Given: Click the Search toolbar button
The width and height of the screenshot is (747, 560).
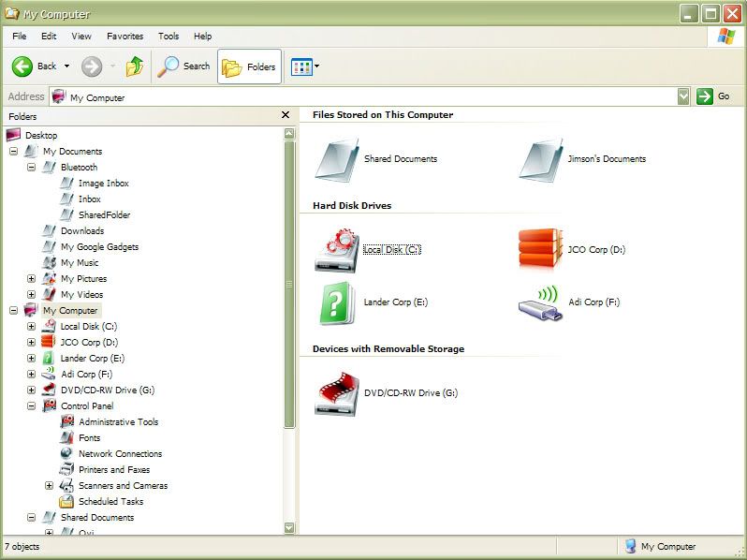Looking at the screenshot, I should click(x=184, y=66).
